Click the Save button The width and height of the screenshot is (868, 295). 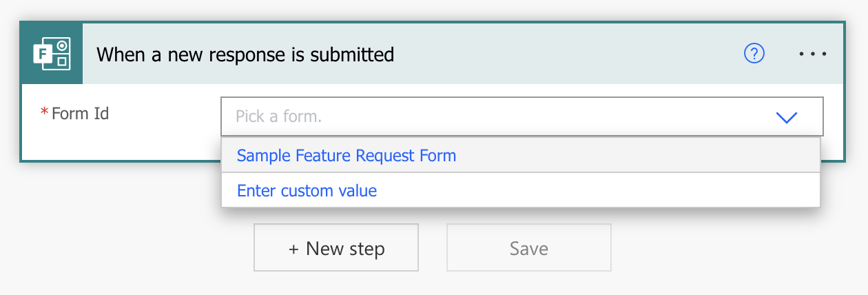pos(529,247)
